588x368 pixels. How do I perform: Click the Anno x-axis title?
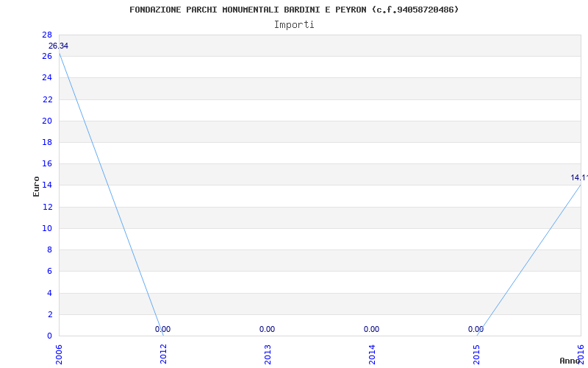click(570, 361)
